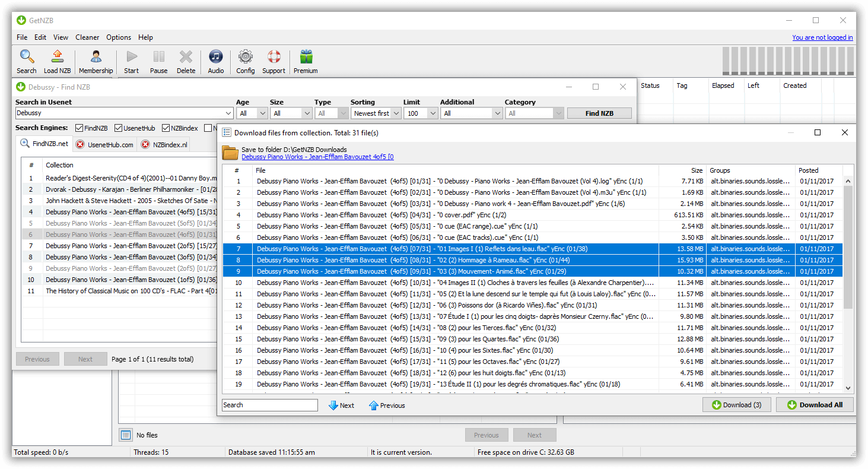Open the Options menu

coord(119,37)
